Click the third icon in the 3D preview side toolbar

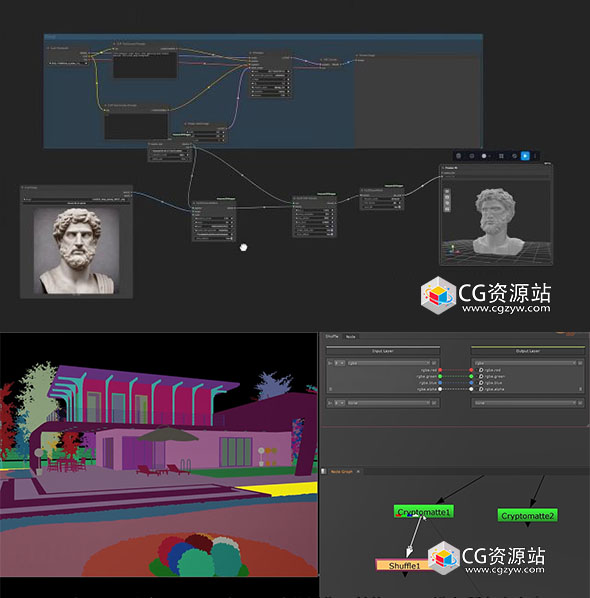click(447, 203)
